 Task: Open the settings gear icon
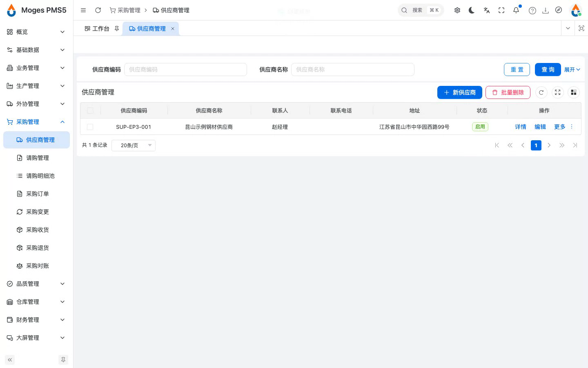(x=457, y=10)
